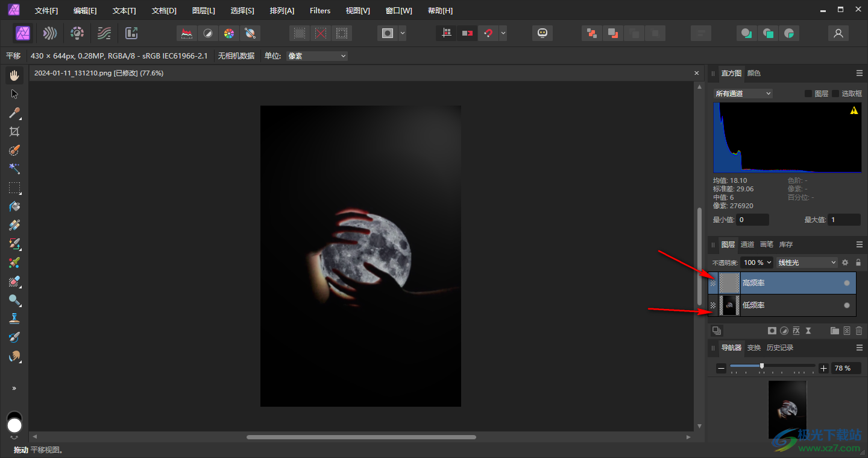The width and height of the screenshot is (868, 458).
Task: Apply Auto Contrast from toolbar
Action: point(208,33)
